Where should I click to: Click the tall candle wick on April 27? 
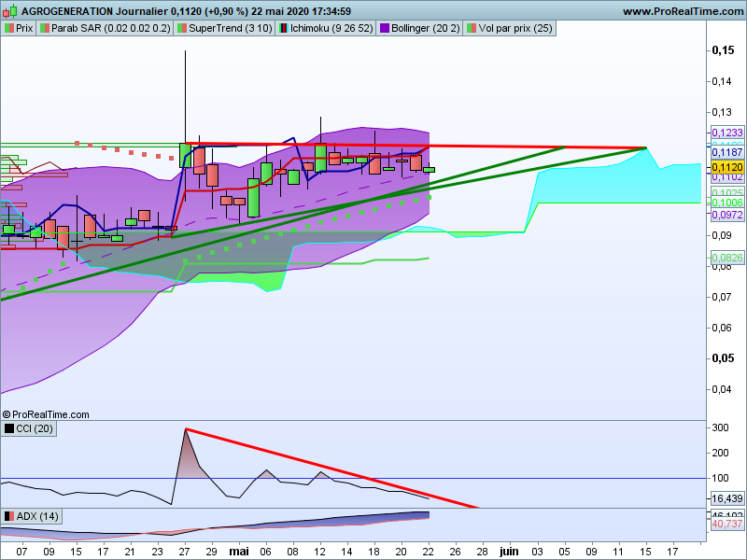coord(185,95)
